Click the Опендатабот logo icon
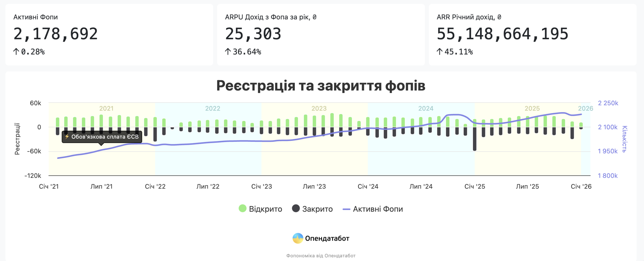Viewport: 644px width, 261px height. (298, 238)
